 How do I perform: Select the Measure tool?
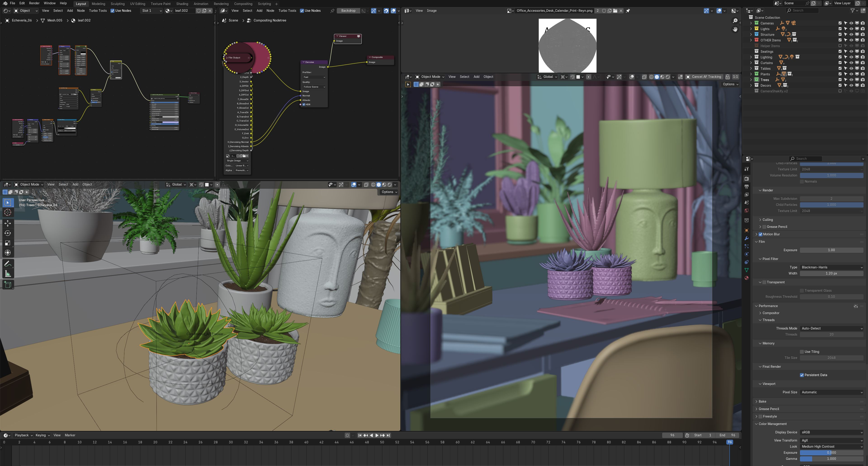coord(8,274)
